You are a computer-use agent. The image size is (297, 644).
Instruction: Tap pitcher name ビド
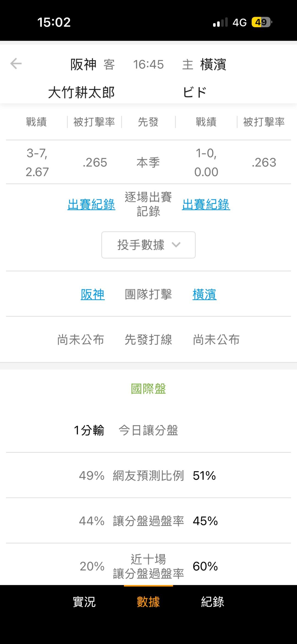[x=195, y=92]
